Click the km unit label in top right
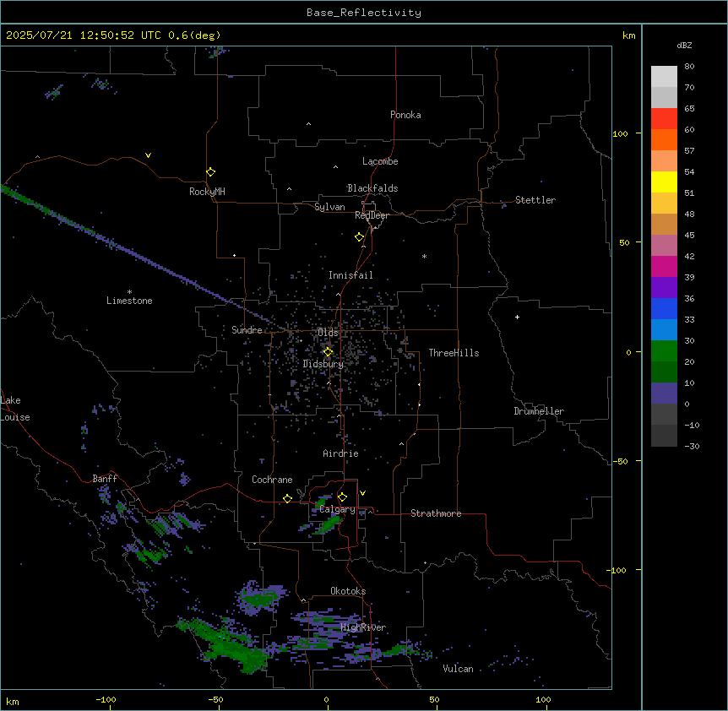This screenshot has height=711, width=728. click(629, 35)
